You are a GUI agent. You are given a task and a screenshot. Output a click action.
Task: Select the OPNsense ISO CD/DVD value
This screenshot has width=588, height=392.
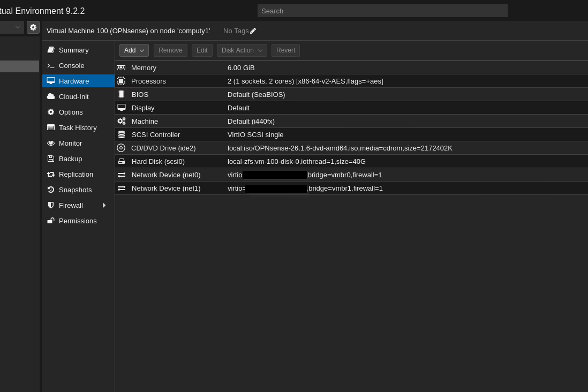tap(340, 148)
